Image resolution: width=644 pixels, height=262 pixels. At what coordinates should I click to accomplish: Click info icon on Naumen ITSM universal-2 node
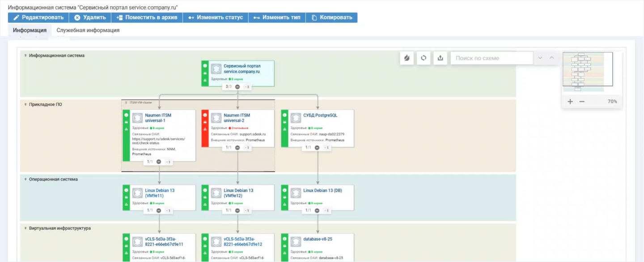[205, 115]
